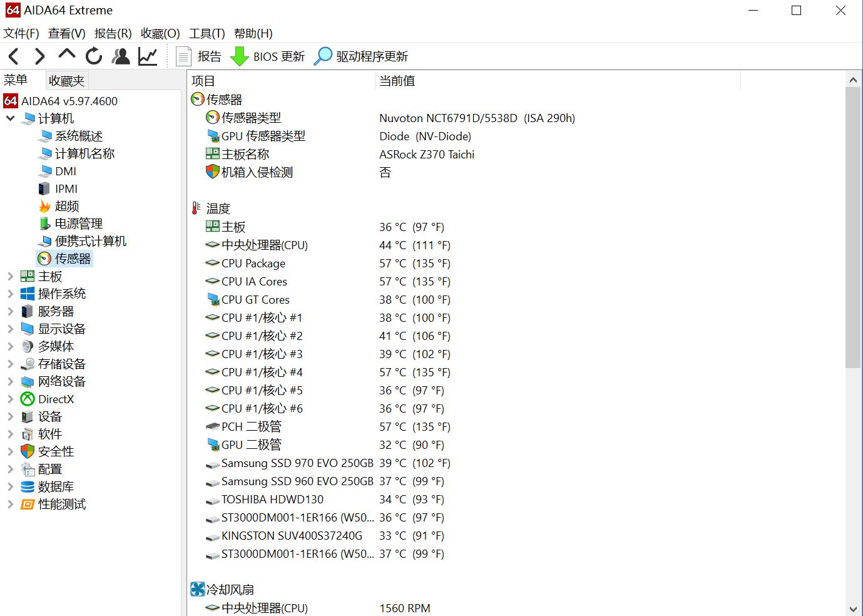Open the 收藏(O) menu
Image resolution: width=863 pixels, height=616 pixels.
tap(160, 33)
